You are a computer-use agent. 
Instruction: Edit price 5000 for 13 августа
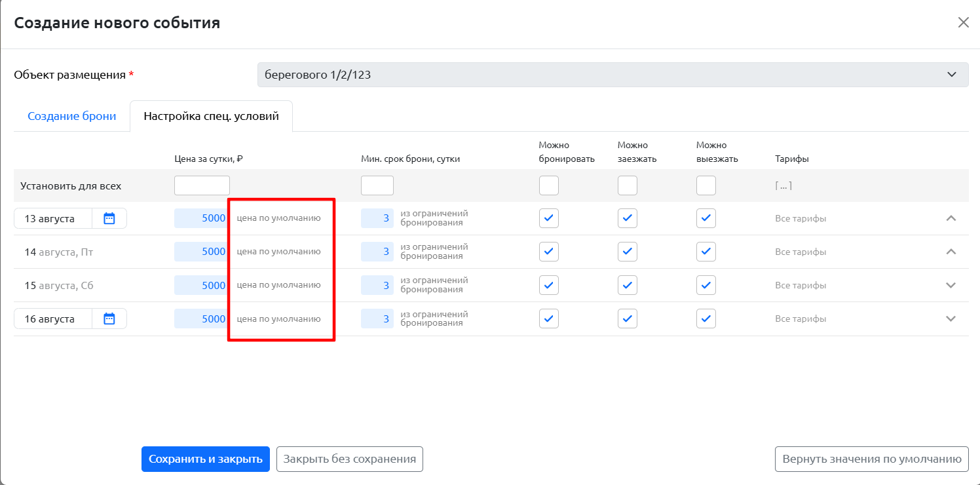202,218
